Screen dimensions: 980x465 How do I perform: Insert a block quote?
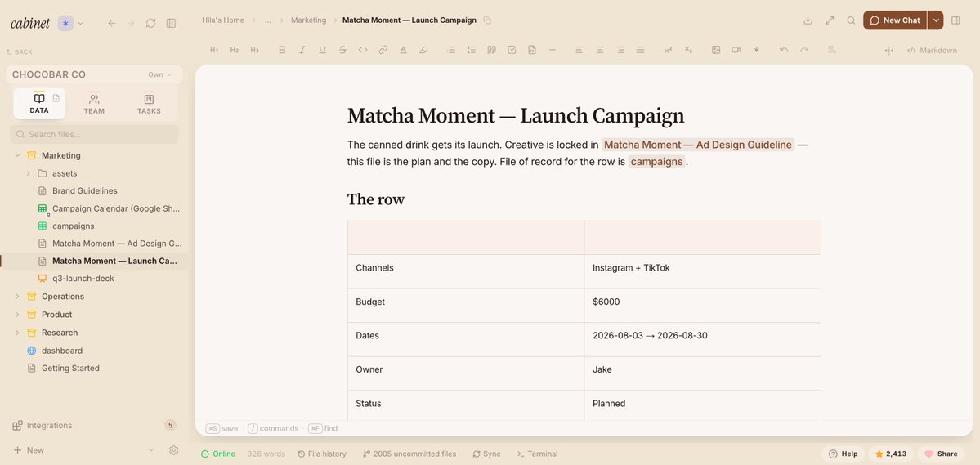491,50
